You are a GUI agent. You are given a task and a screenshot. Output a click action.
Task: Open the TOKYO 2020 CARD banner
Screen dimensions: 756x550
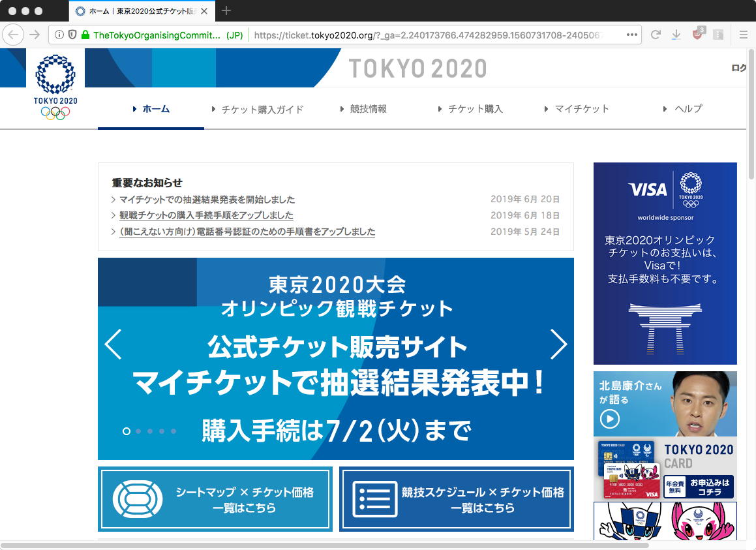point(665,470)
